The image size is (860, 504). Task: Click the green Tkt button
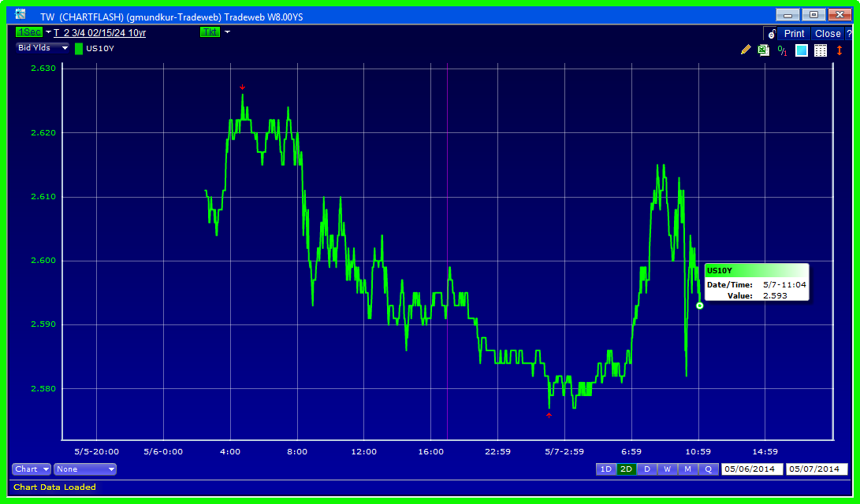pyautogui.click(x=210, y=32)
